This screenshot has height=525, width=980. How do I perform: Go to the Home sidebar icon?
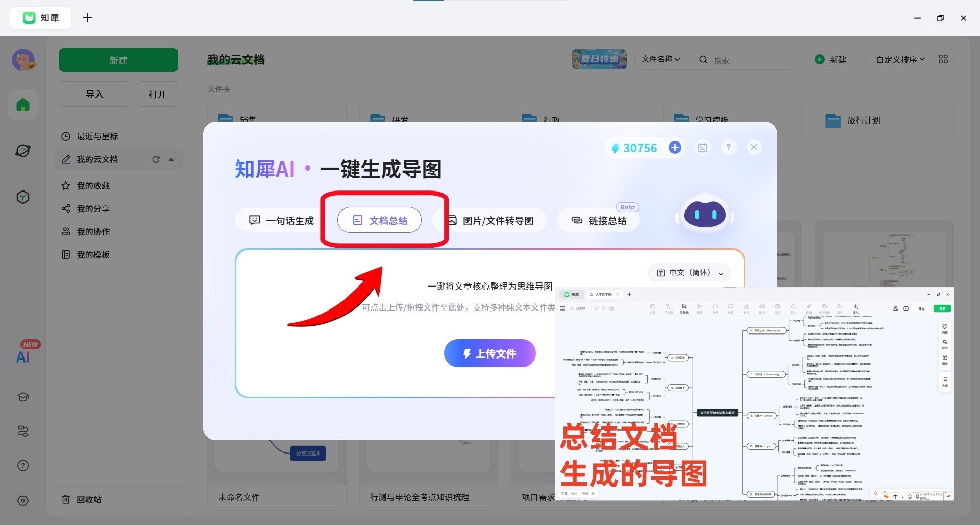(x=23, y=105)
